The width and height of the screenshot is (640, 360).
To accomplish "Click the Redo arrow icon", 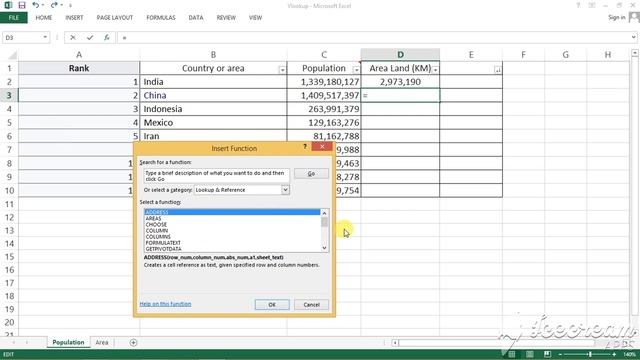I will coord(54,5).
